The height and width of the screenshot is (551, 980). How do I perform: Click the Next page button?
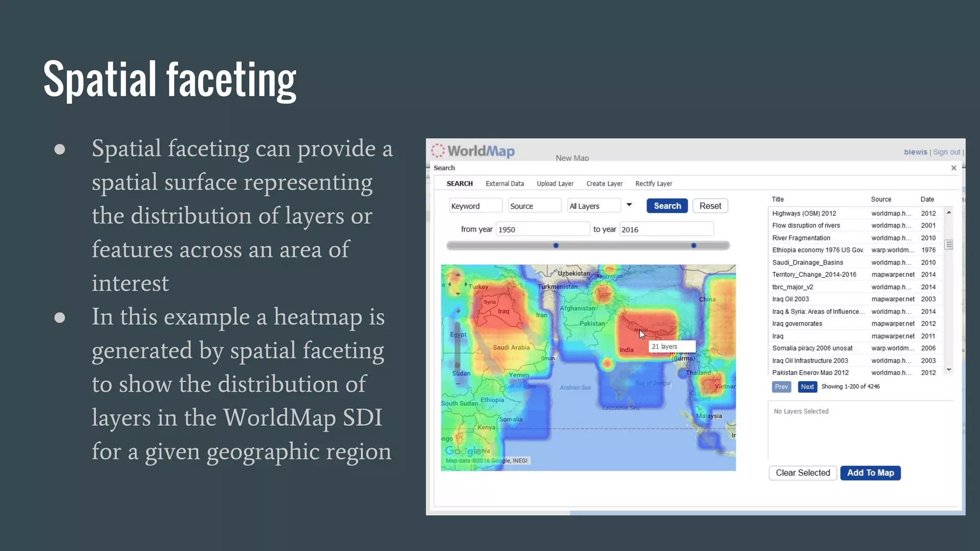(807, 387)
